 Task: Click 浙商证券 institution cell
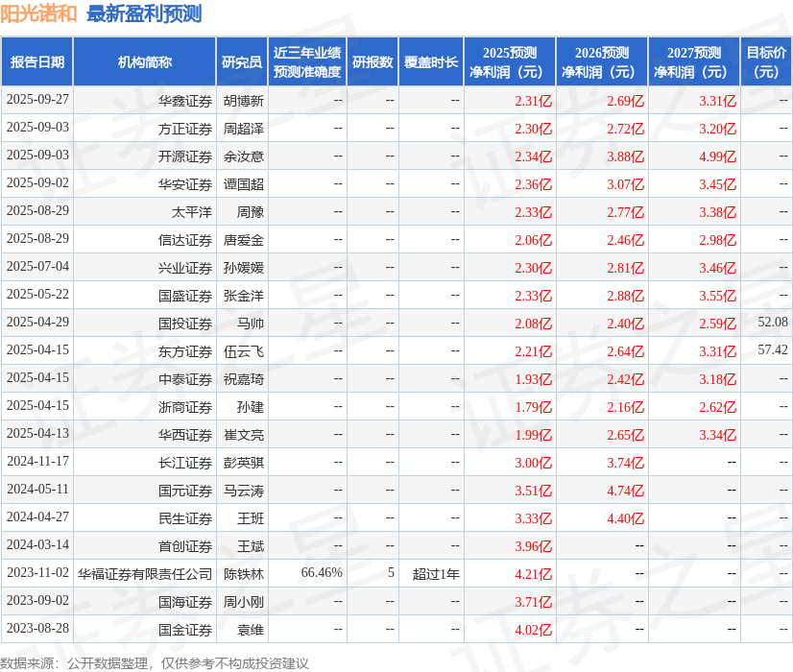tap(185, 407)
